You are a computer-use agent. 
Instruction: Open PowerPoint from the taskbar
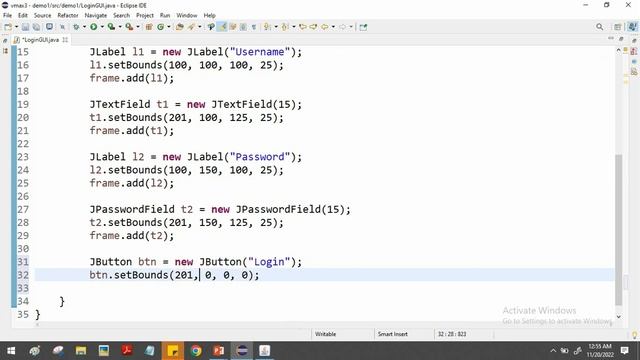(x=219, y=351)
